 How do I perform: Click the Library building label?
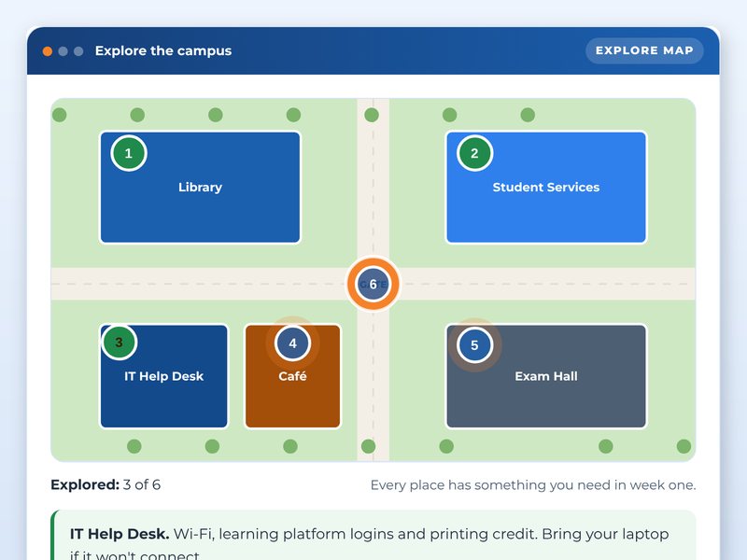pos(200,188)
